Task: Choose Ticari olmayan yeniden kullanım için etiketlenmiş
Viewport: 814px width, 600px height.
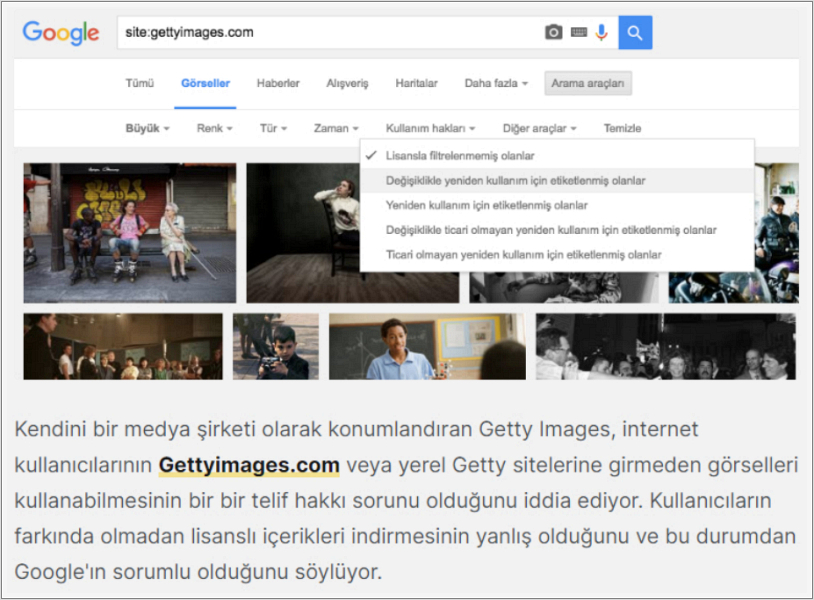Action: click(x=557, y=255)
